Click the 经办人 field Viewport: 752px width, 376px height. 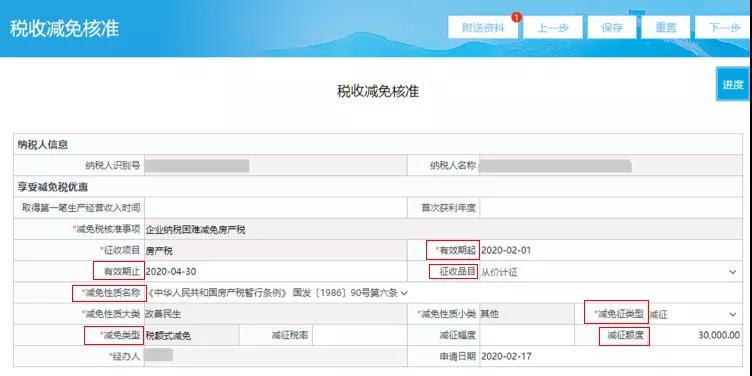[275, 356]
